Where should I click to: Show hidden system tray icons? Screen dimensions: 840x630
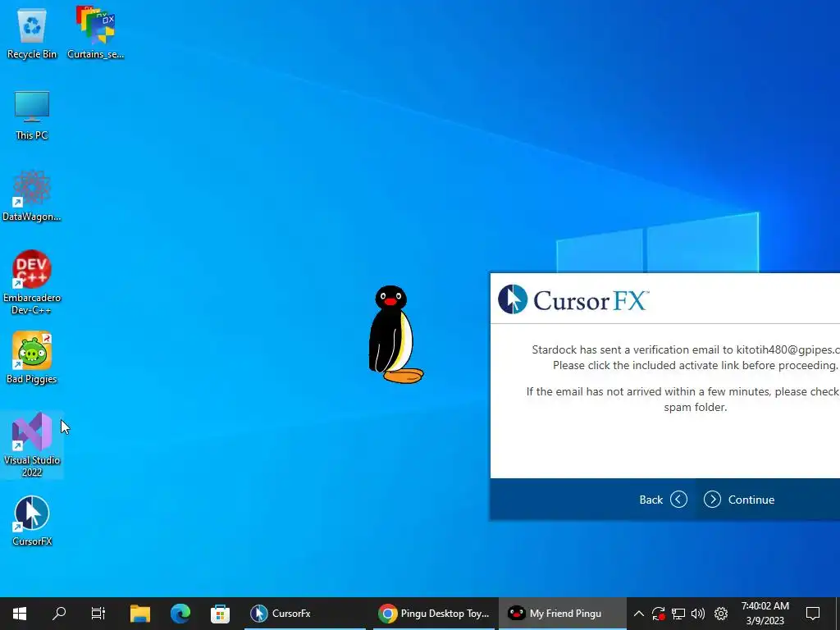[638, 614]
